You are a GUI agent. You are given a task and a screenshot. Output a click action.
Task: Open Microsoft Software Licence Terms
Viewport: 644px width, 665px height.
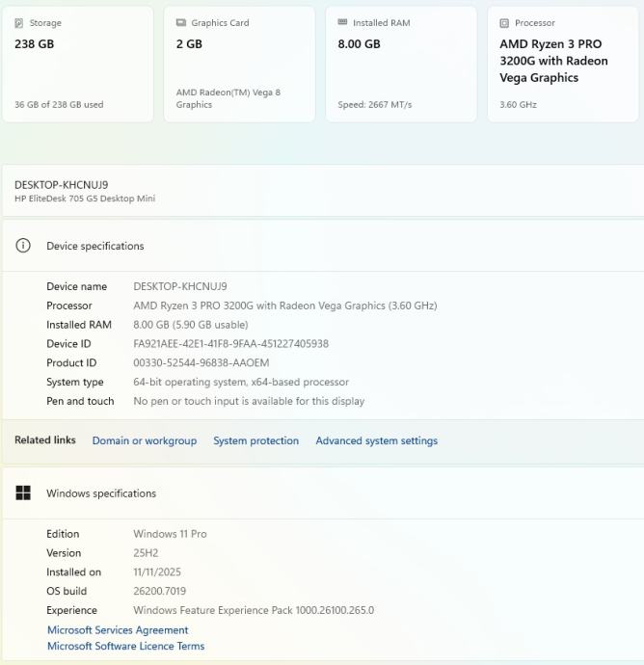coord(126,647)
